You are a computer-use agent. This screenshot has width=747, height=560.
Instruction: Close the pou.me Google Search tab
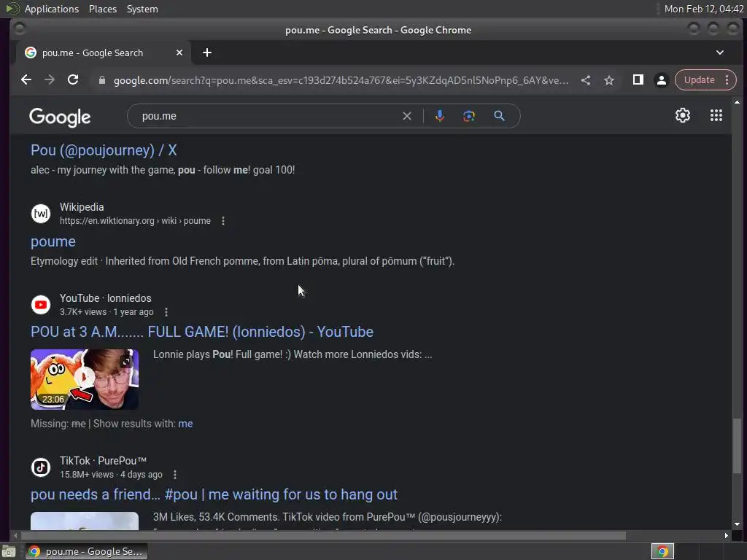(x=179, y=52)
